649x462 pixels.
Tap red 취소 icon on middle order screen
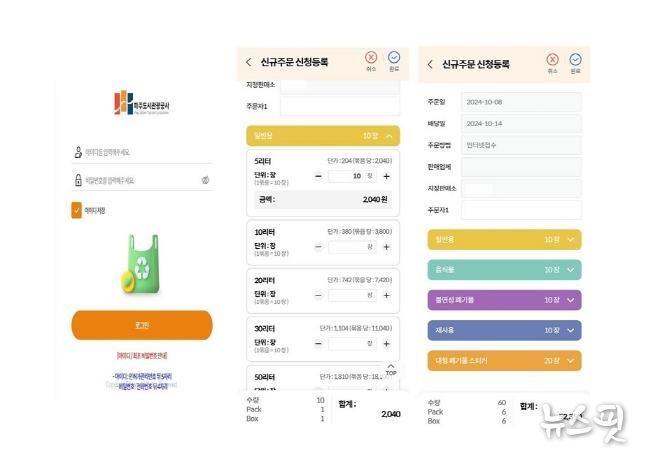(371, 59)
